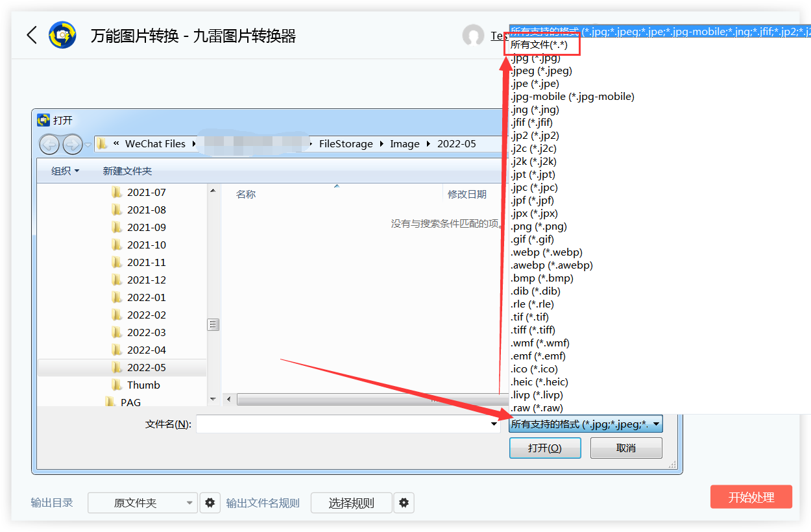Click the folder tree scrollbar down arrow
811x532 pixels.
click(213, 399)
